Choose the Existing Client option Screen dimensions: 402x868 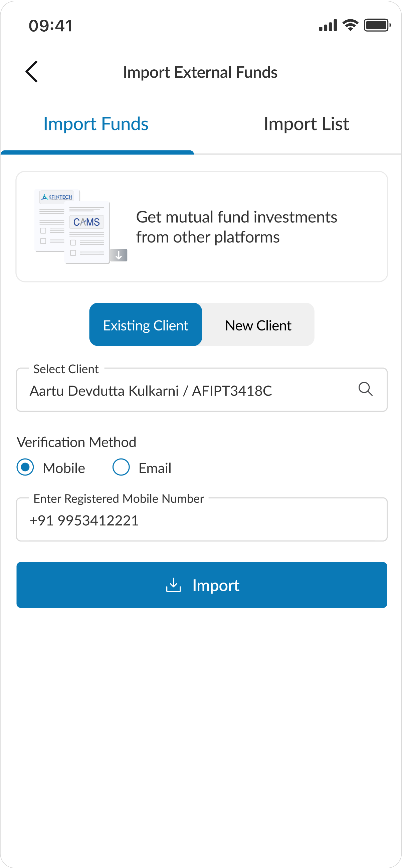pos(146,325)
